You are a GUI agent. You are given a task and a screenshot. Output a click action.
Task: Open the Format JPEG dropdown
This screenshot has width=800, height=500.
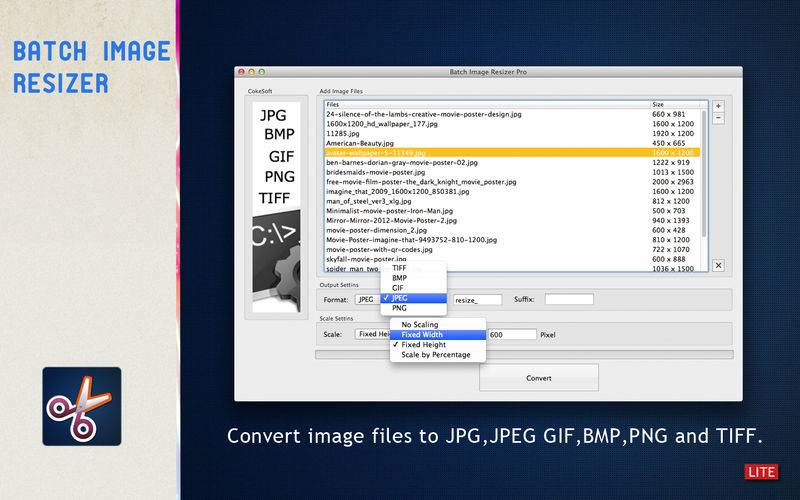point(368,299)
